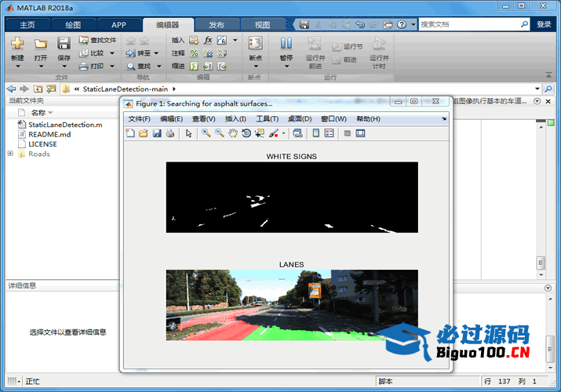Click the insert colorbar icon
561x392 pixels.
click(316, 133)
